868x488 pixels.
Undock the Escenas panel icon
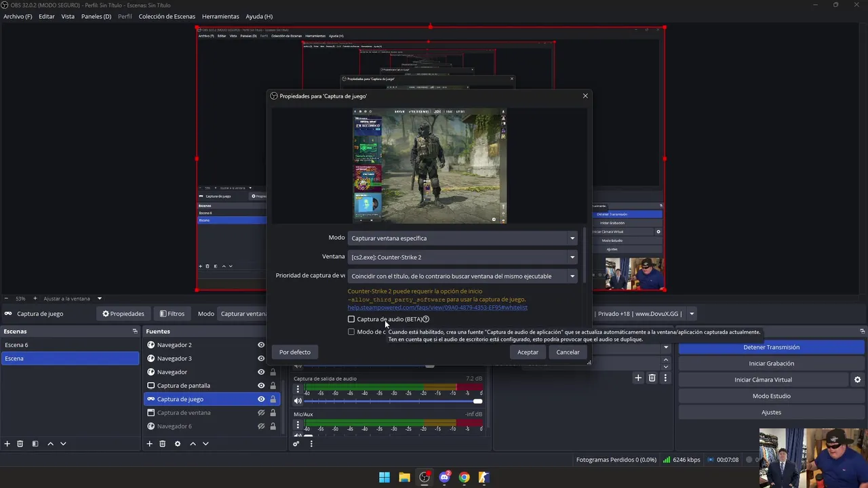(135, 331)
